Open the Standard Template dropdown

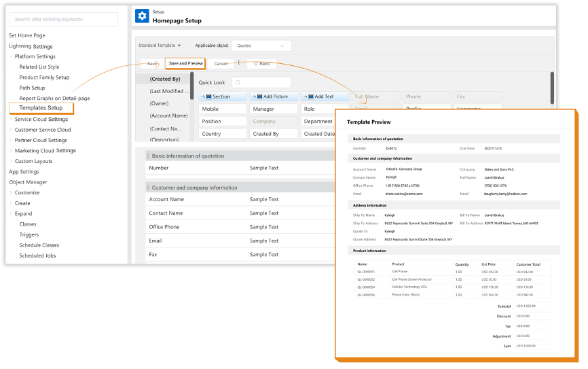click(160, 46)
